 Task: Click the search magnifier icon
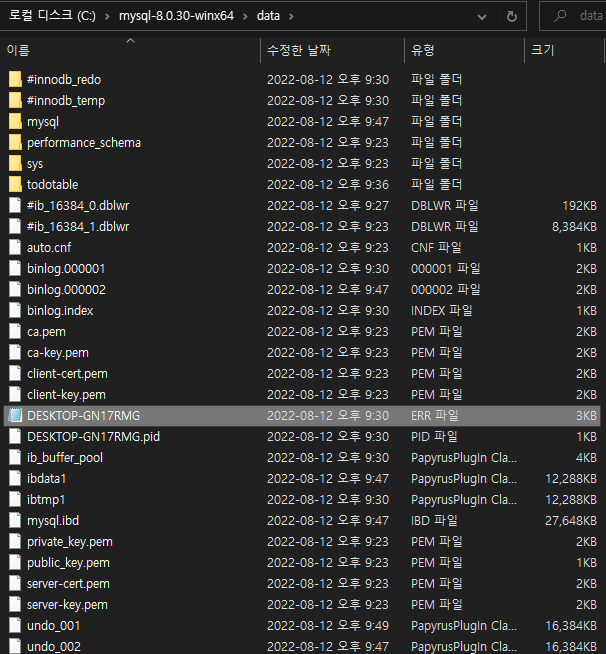coord(560,16)
